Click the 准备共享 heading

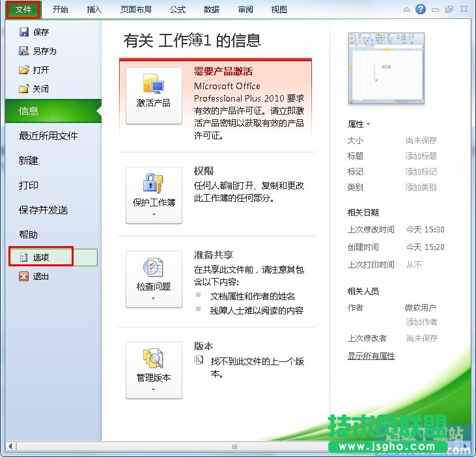pyautogui.click(x=214, y=255)
